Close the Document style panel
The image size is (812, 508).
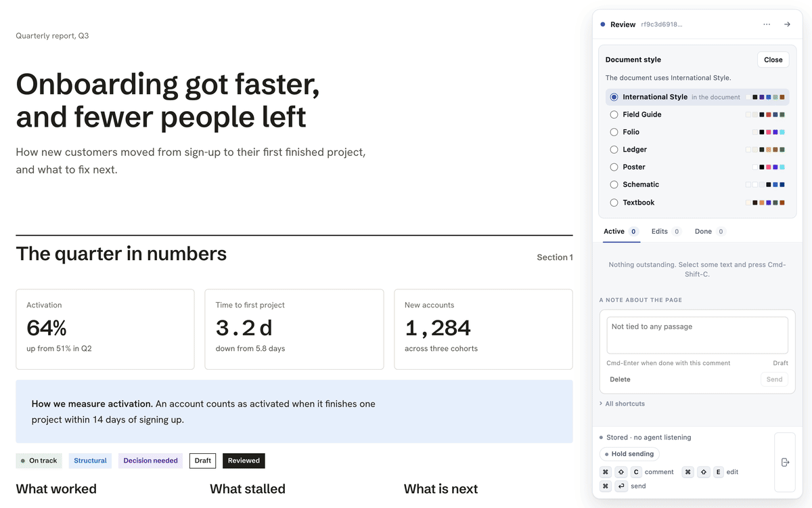(773, 60)
